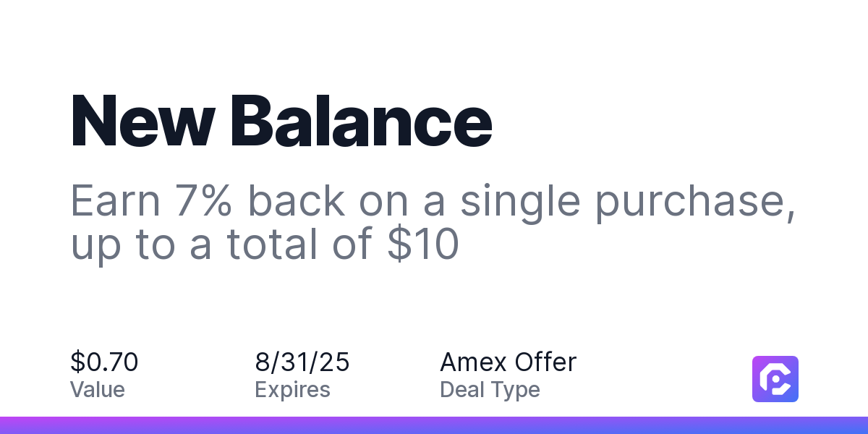868x434 pixels.
Task: Click the purple-blue gradient bar at bottom
Action: (434, 425)
